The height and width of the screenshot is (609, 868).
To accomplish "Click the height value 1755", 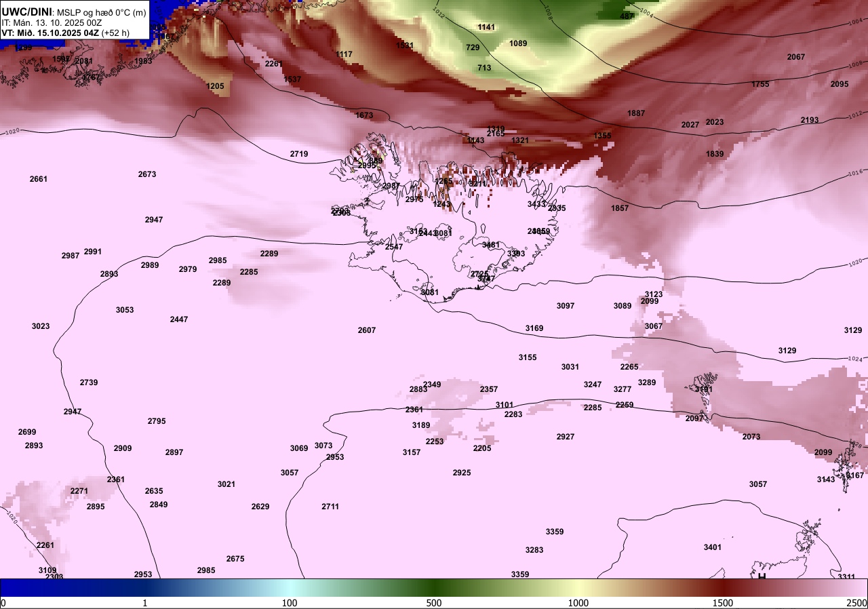I will pos(760,84).
